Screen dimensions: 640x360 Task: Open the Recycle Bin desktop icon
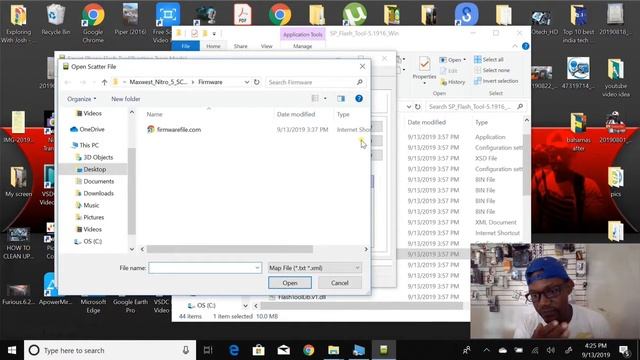[56, 20]
